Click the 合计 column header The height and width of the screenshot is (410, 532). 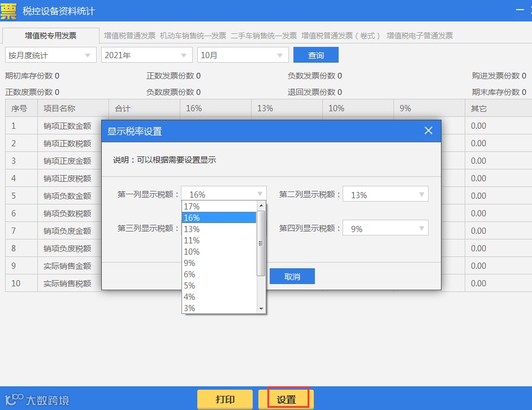click(144, 108)
